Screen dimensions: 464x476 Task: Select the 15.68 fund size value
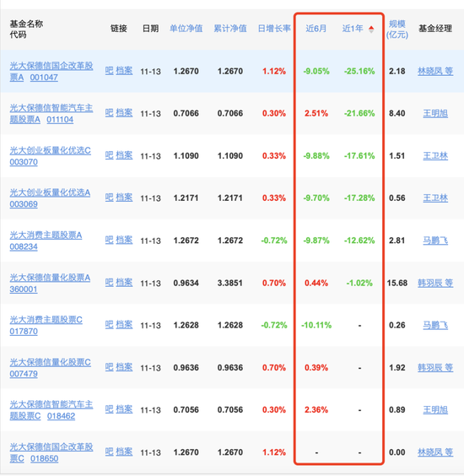pyautogui.click(x=397, y=284)
